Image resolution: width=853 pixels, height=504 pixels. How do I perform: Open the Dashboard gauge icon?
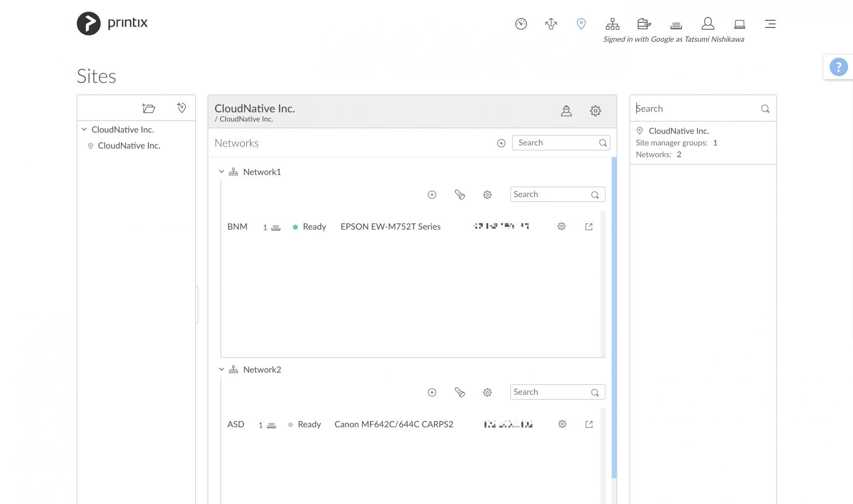coord(521,24)
